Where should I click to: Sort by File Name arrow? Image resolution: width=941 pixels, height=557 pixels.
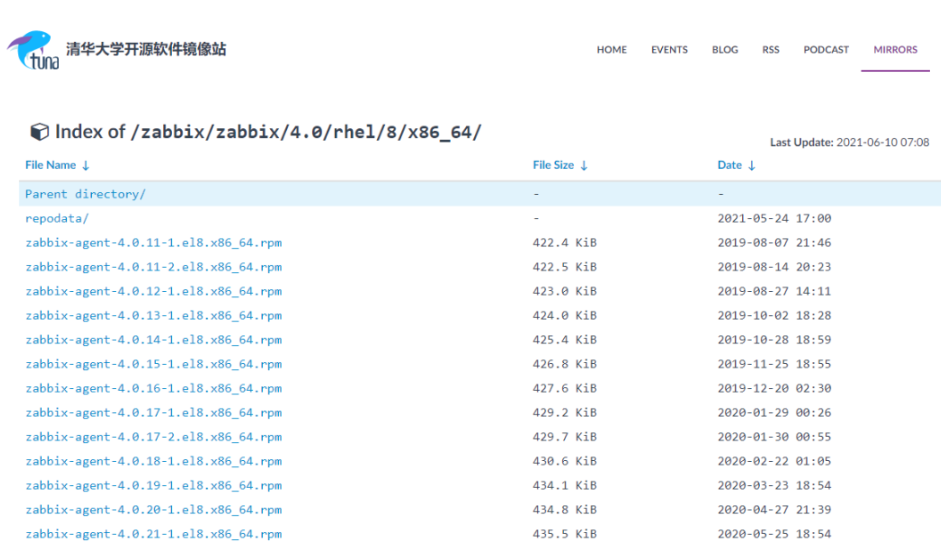(x=86, y=166)
